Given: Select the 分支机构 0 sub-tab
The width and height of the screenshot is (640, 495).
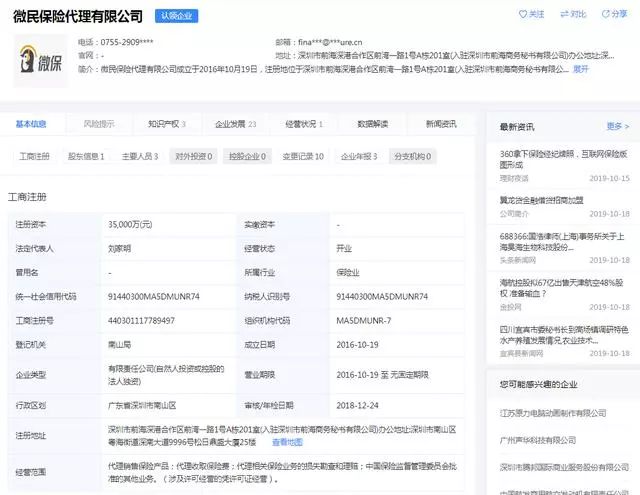Looking at the screenshot, I should [413, 156].
